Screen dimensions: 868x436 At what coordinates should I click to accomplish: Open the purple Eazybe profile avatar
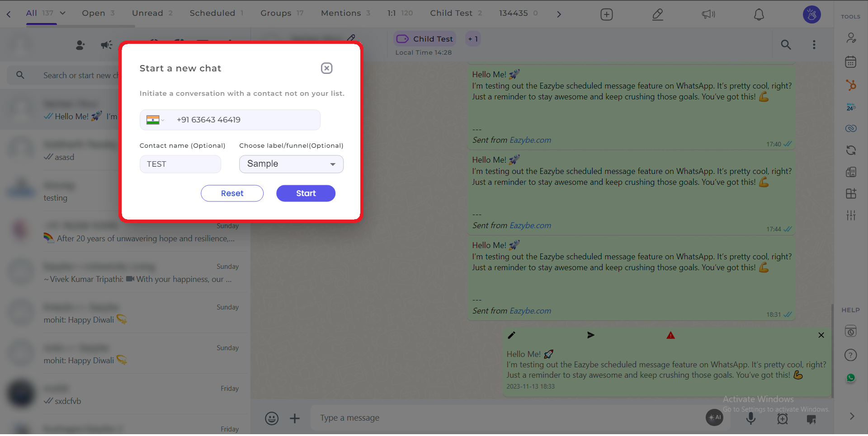click(812, 14)
